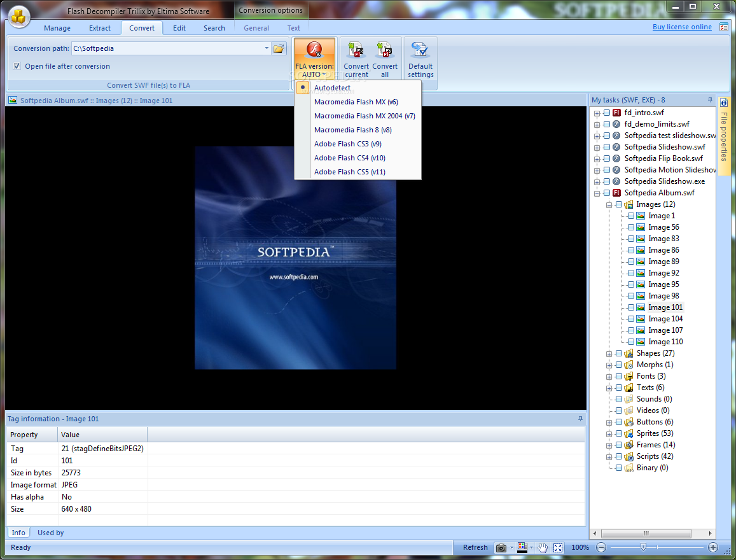This screenshot has height=560, width=736.
Task: Check the Shapes (27) checkbox
Action: click(x=619, y=353)
